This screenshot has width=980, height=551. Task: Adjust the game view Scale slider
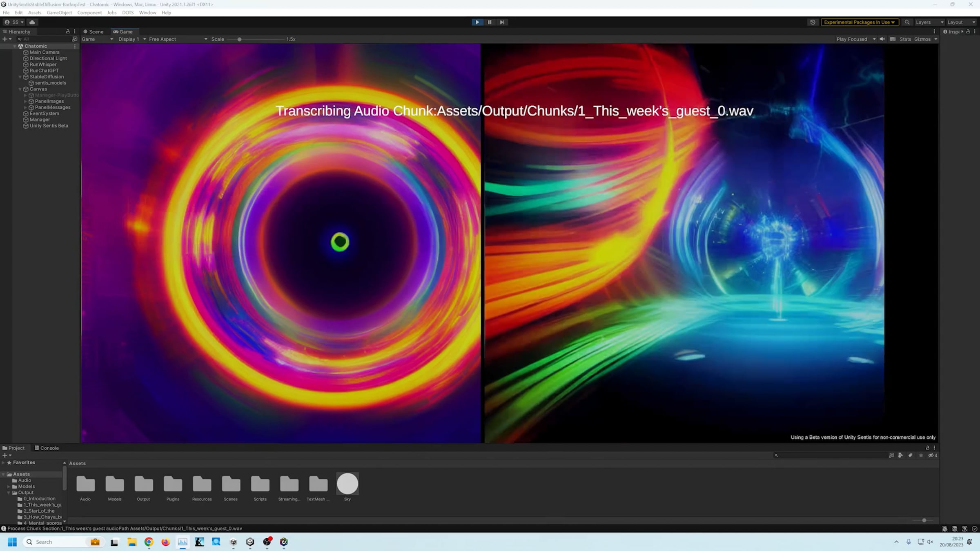(x=240, y=39)
